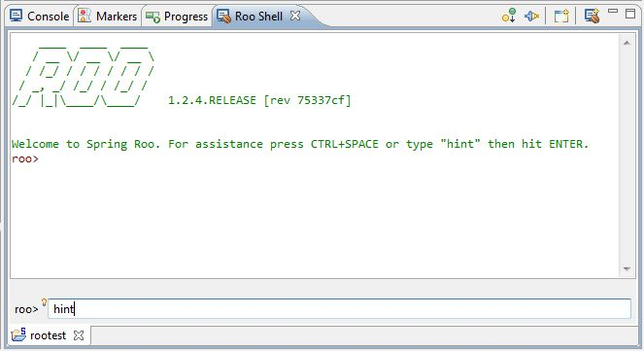Maximize the Roo Shell view panel
Image resolution: width=644 pixels, height=351 pixels.
[630, 14]
